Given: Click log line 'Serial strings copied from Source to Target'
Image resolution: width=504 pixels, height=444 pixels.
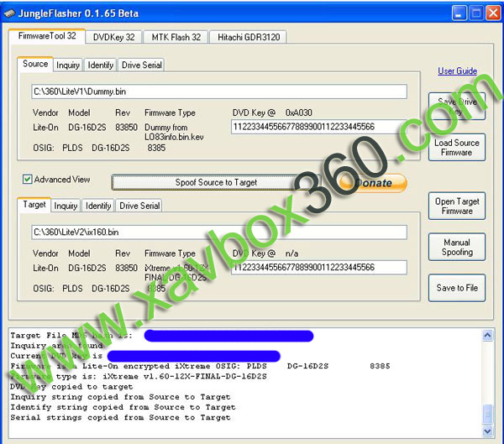Looking at the screenshot, I should [120, 418].
